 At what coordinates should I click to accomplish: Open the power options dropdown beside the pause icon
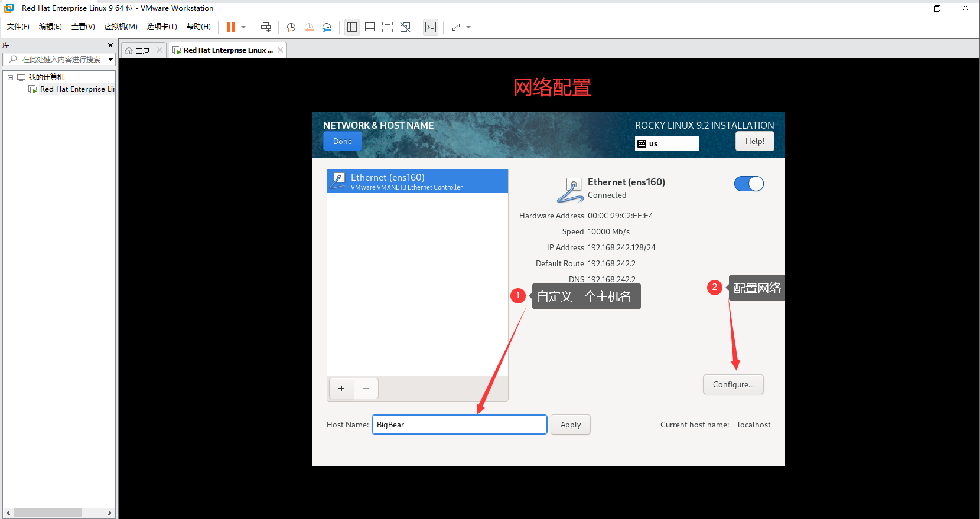coord(243,27)
